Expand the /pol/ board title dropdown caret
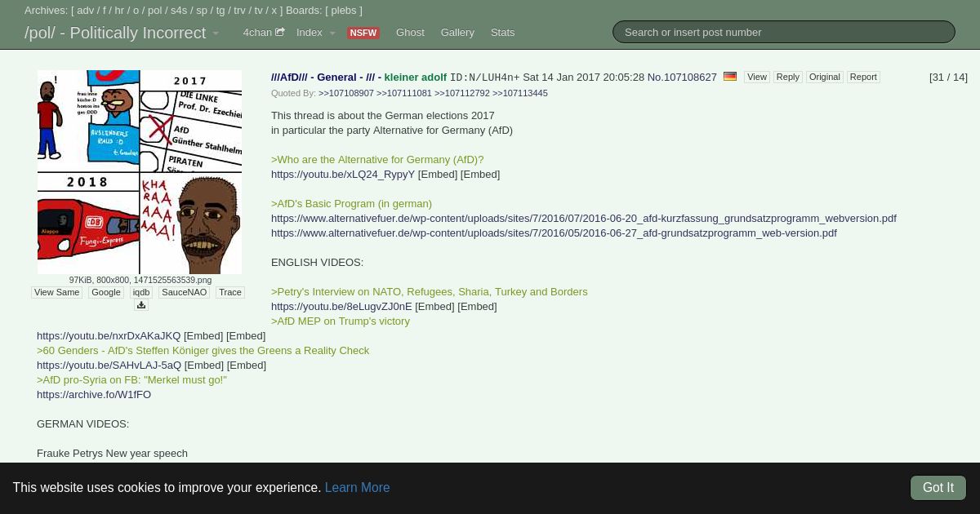 click(216, 33)
